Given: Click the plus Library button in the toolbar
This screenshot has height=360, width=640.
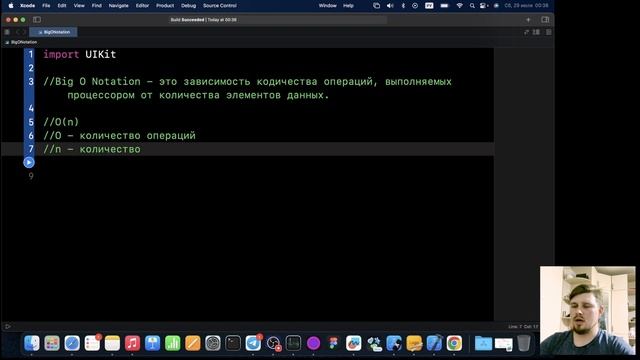Looking at the screenshot, I should (x=528, y=20).
